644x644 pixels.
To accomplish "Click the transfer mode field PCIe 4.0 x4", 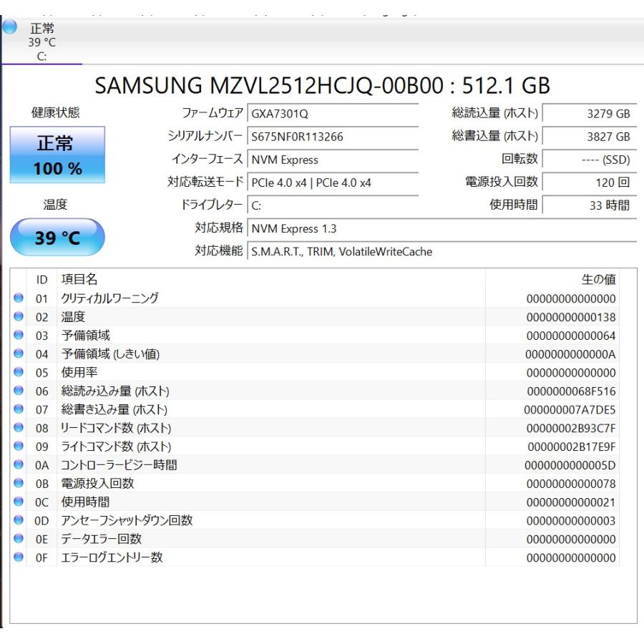I will 333,182.
